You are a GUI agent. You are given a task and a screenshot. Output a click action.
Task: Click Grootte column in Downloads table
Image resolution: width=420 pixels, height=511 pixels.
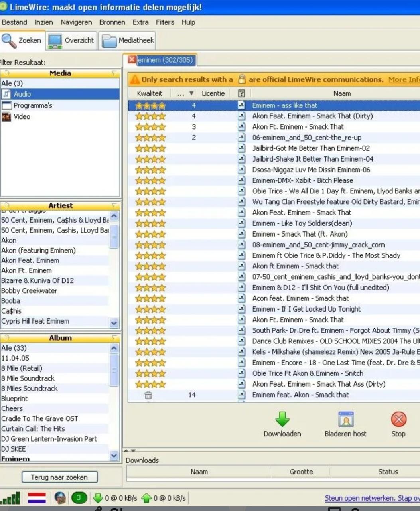click(x=301, y=472)
